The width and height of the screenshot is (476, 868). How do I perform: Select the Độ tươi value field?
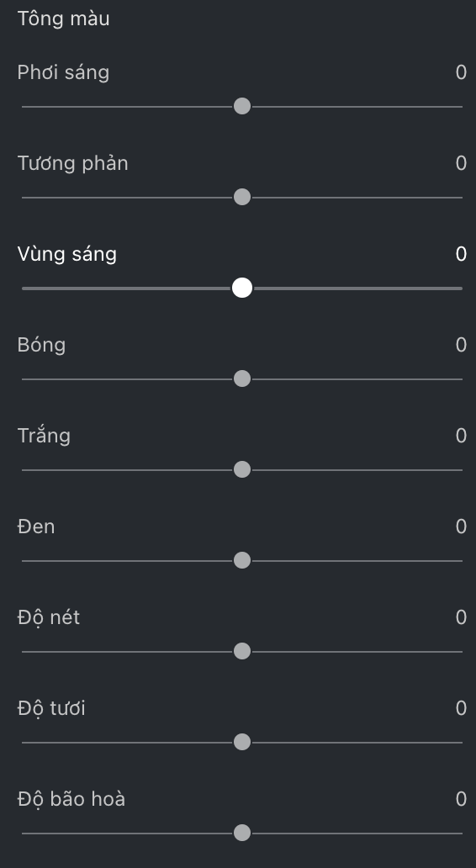(461, 708)
